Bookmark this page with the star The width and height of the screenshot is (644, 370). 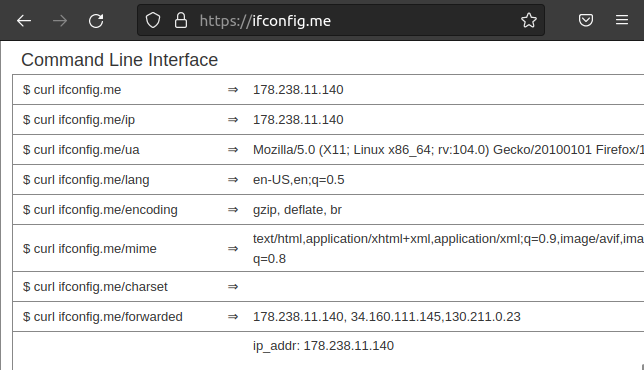529,20
